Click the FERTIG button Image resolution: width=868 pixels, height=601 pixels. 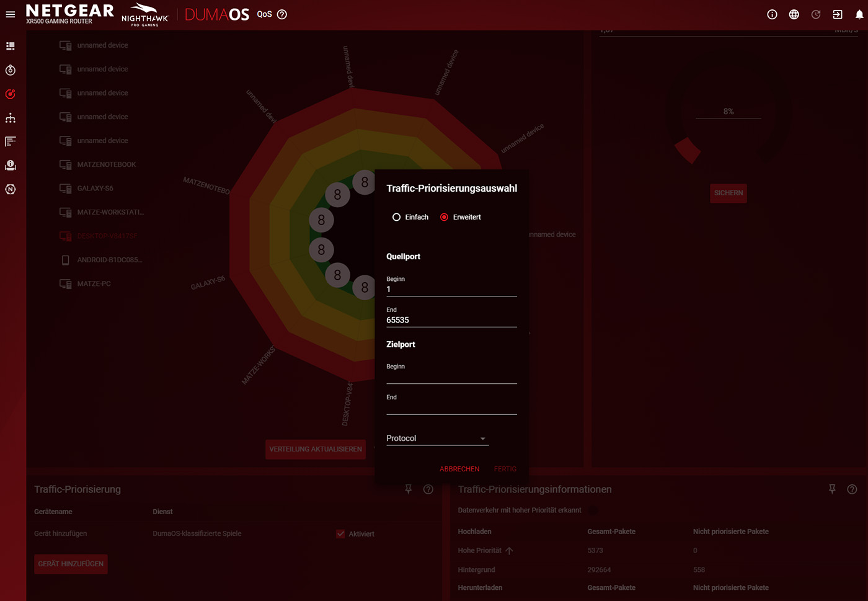tap(505, 469)
